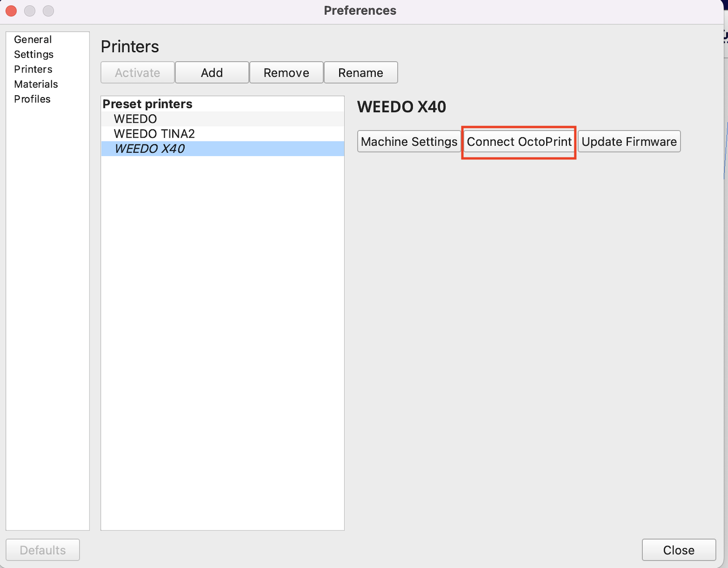Rename the selected printer
This screenshot has width=728, height=568.
(361, 73)
